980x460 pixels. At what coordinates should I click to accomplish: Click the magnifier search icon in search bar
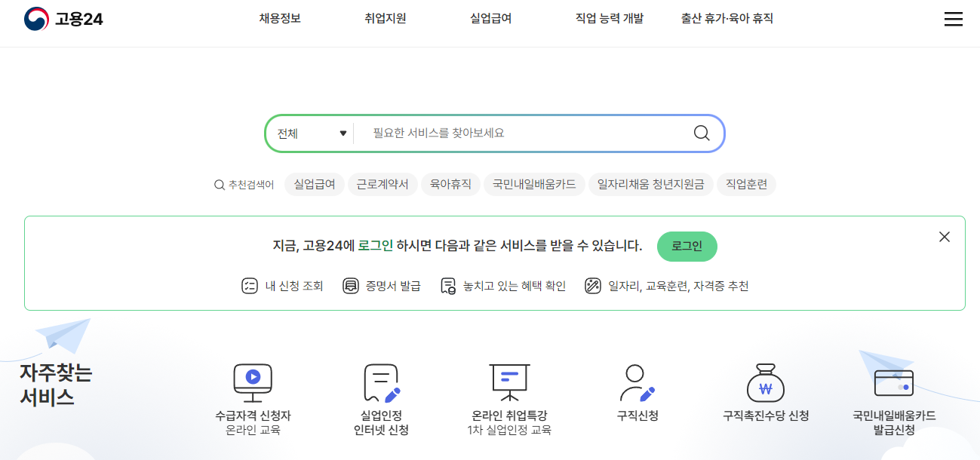tap(702, 133)
